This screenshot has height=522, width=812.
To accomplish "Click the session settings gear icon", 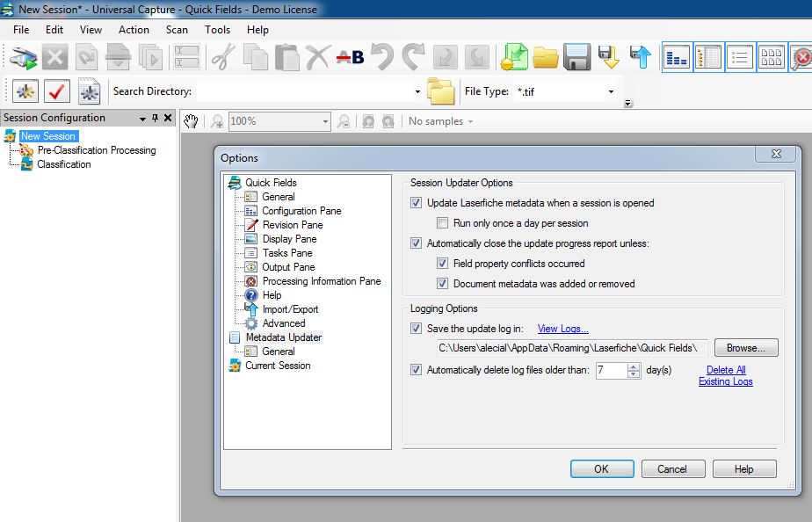I will click(25, 91).
